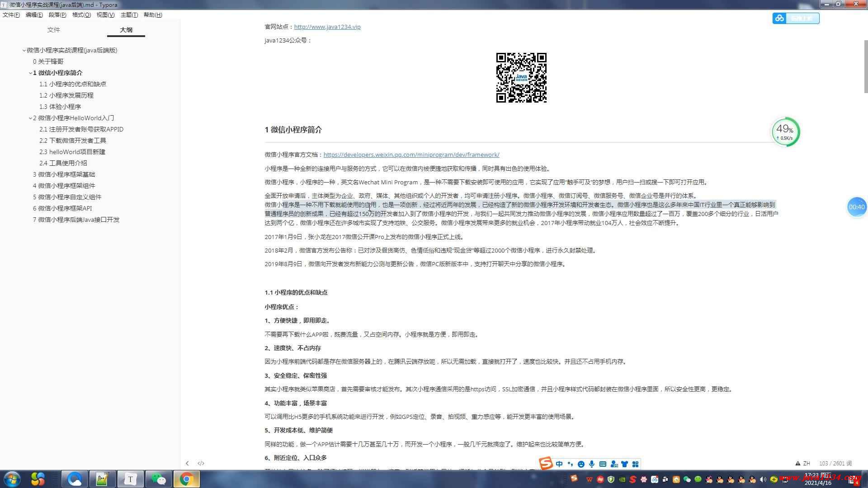Click the Baidu cloud upload button
868x488 pixels.
796,18
